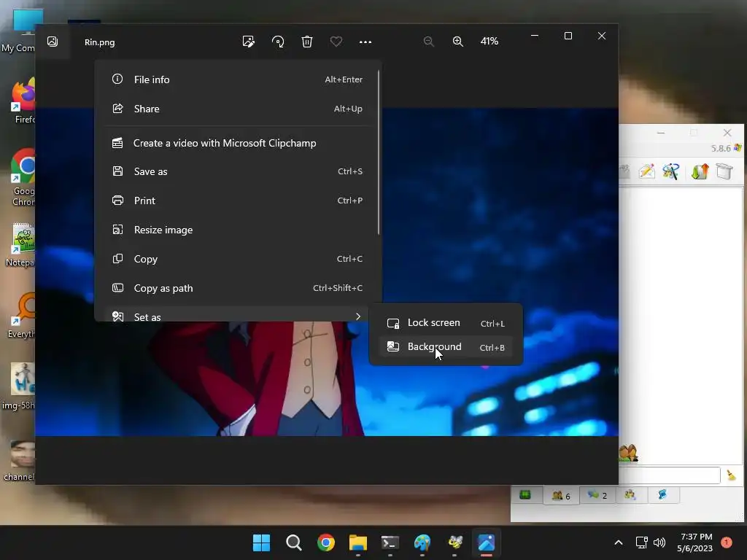Open Notepad++ desktop shortcut
The width and height of the screenshot is (747, 560).
pos(21,245)
